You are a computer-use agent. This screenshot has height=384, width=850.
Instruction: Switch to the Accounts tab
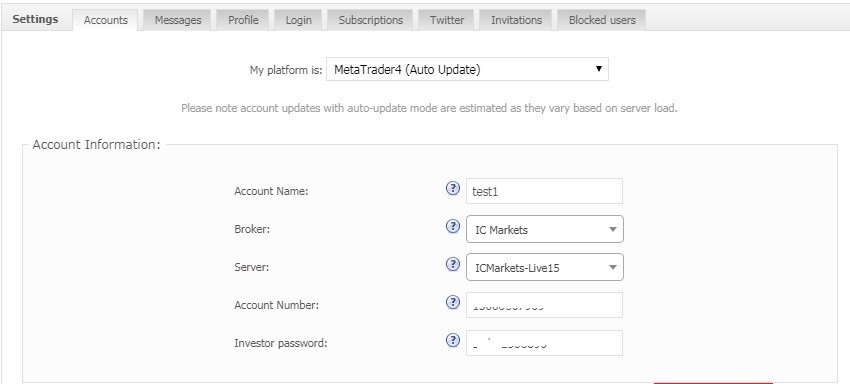(x=106, y=20)
